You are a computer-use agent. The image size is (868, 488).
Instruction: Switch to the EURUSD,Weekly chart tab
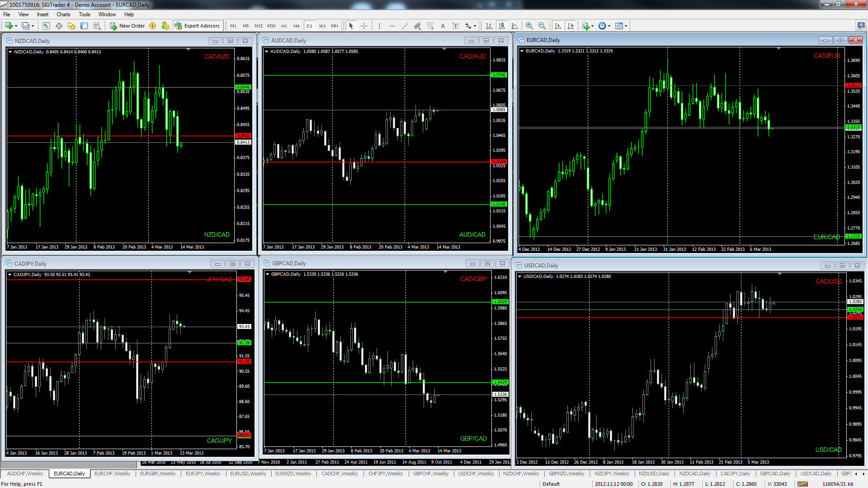coord(248,474)
